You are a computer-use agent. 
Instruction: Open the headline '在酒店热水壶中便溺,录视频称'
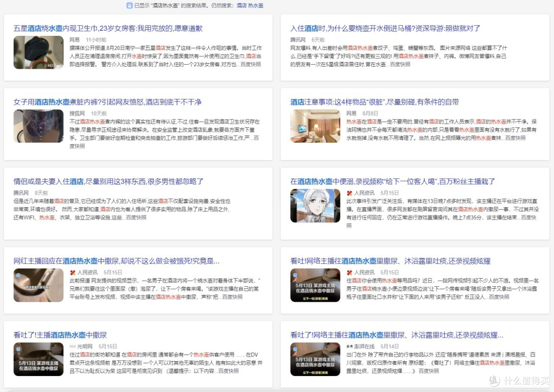click(392, 182)
